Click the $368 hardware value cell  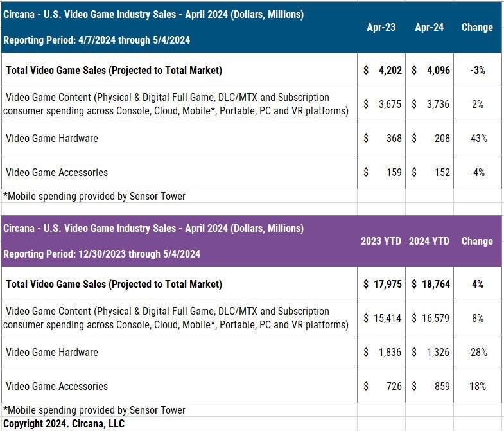coord(381,138)
